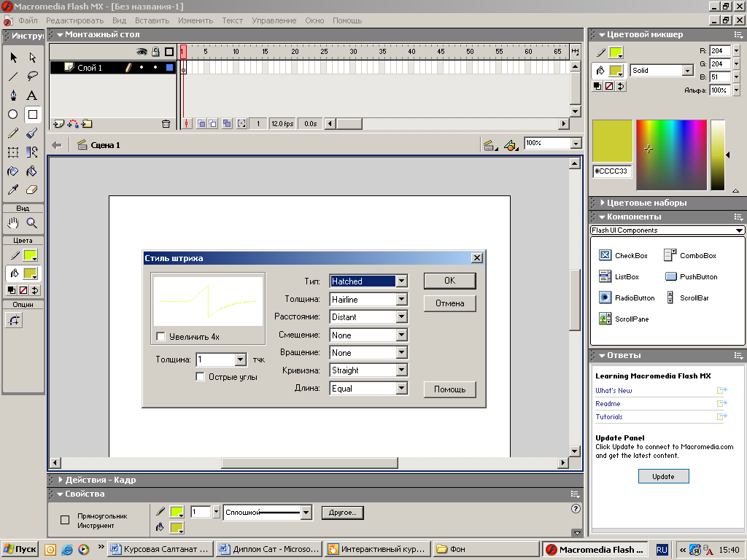Enable the Острые углы checkbox

[200, 377]
